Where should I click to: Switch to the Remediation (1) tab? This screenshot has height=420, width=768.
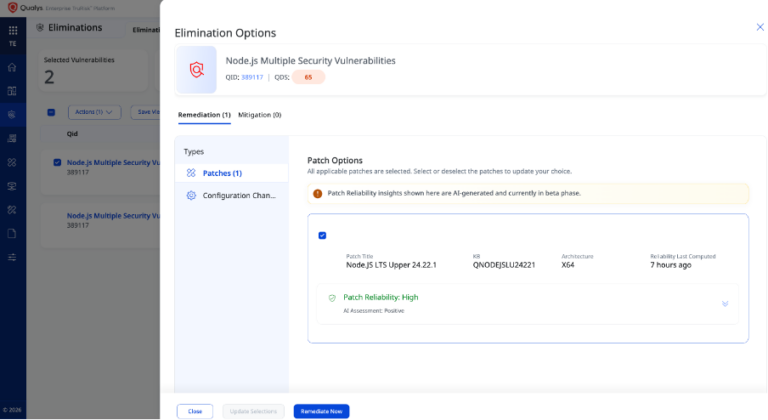point(204,115)
